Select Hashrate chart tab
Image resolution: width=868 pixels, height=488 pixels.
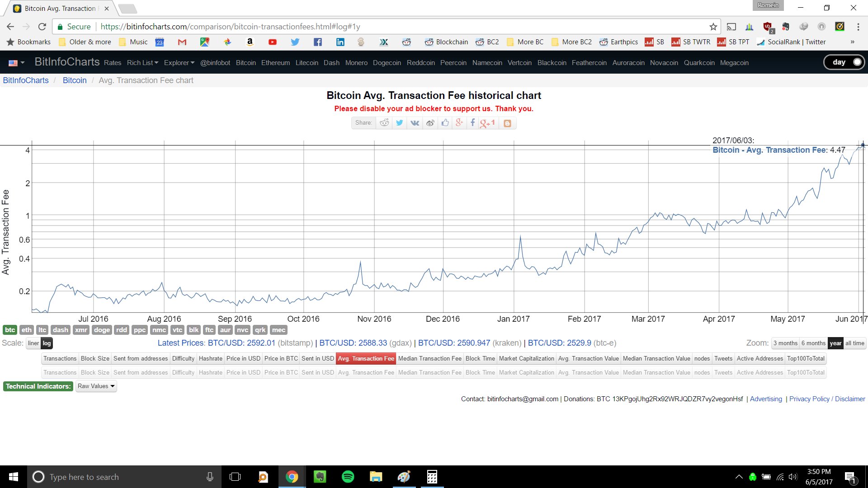211,359
